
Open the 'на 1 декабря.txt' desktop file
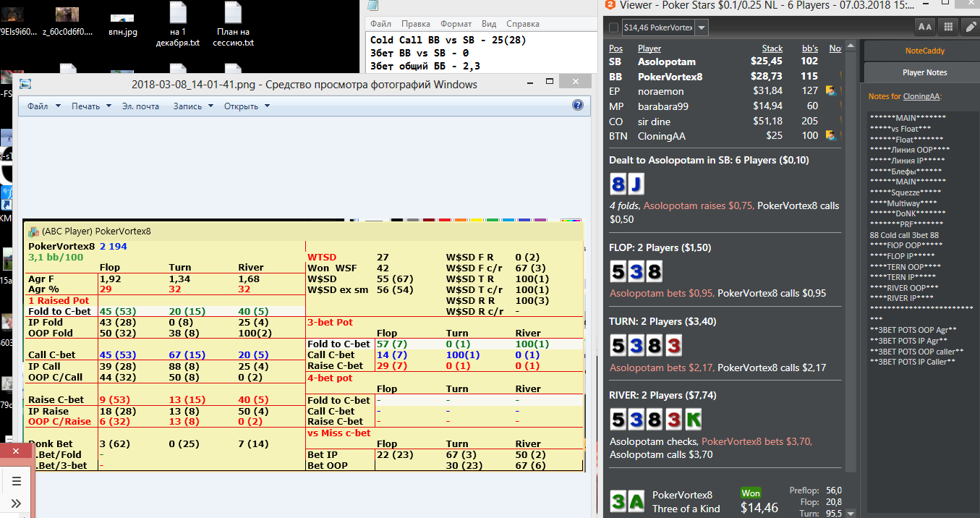tap(177, 24)
